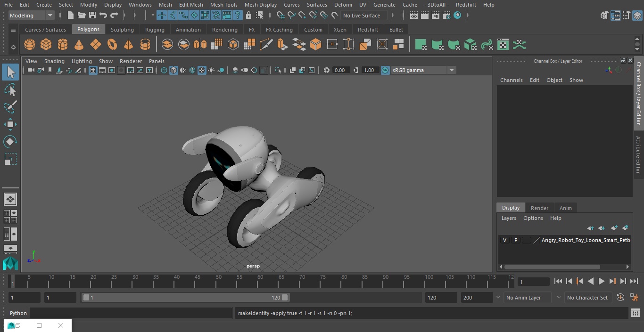Image resolution: width=644 pixels, height=332 pixels.
Task: Open render settings clapboard gear icon
Action: (446, 16)
